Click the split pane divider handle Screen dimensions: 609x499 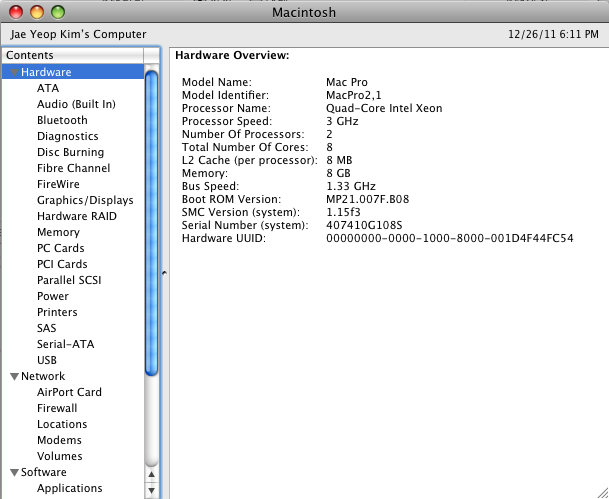pyautogui.click(x=164, y=272)
